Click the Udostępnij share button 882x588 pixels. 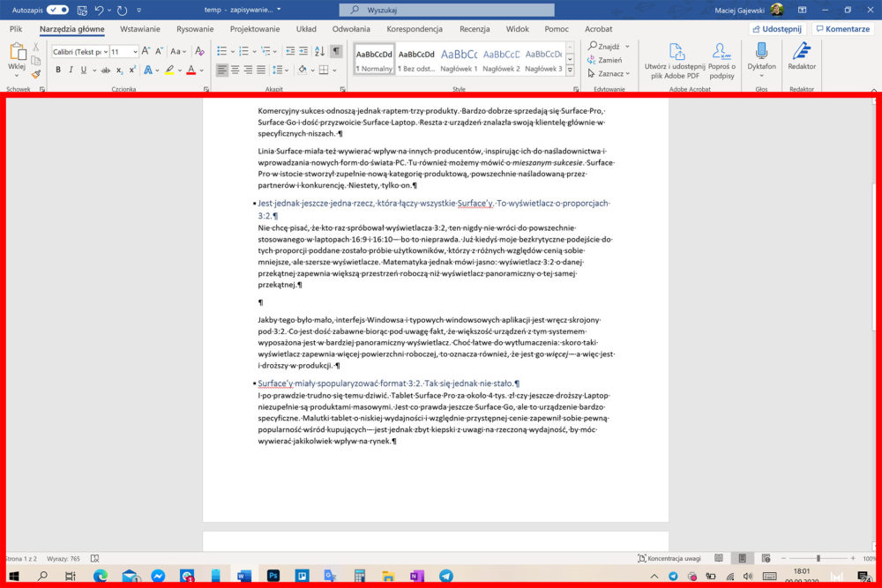tap(777, 29)
